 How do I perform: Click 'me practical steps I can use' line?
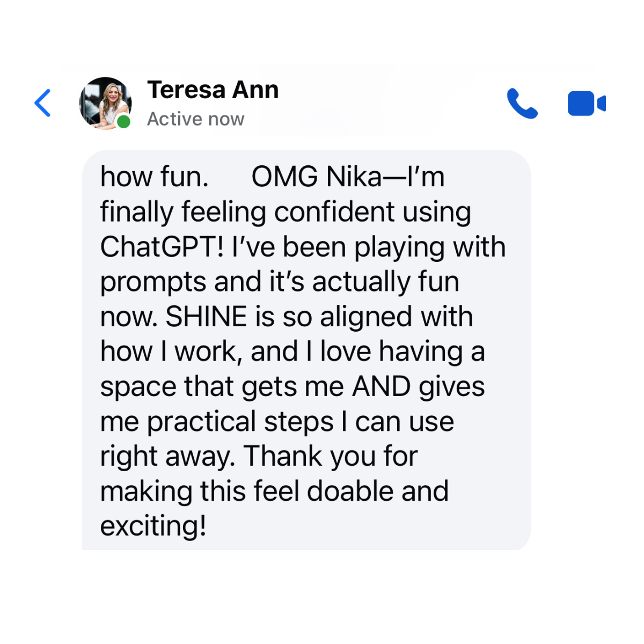tap(277, 421)
